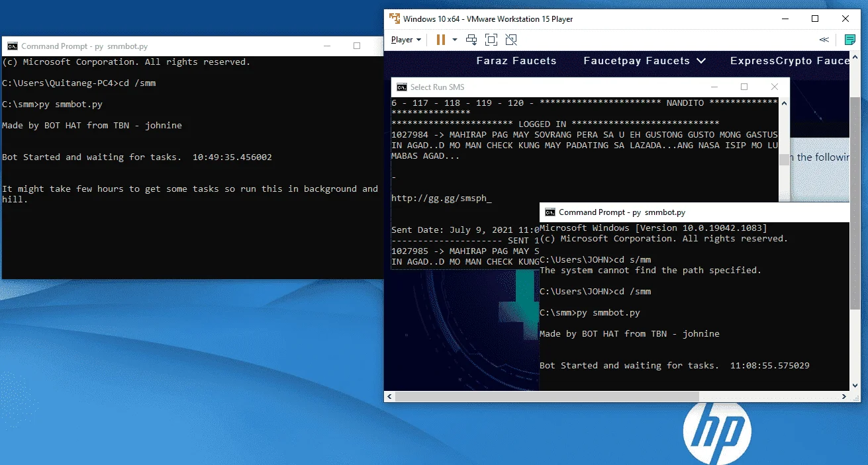Click 'C:\Users\JOHN>cd /smm' line in VM prompt
868x465 pixels.
pyautogui.click(x=595, y=292)
